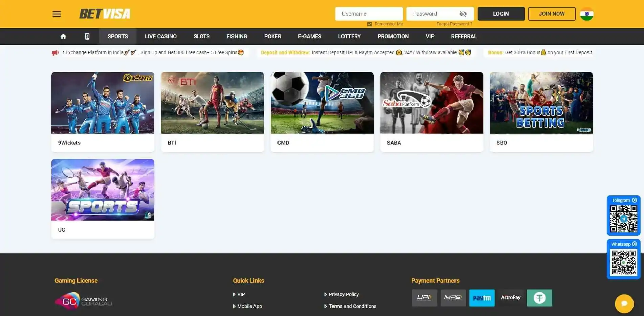The width and height of the screenshot is (644, 316).
Task: Select the Paytm payment icon
Action: (482, 298)
